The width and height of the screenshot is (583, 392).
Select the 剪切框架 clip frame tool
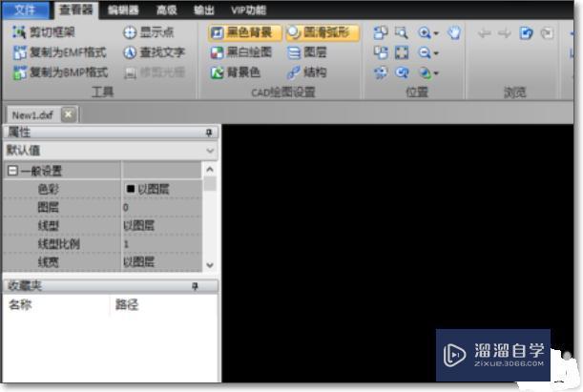(44, 32)
